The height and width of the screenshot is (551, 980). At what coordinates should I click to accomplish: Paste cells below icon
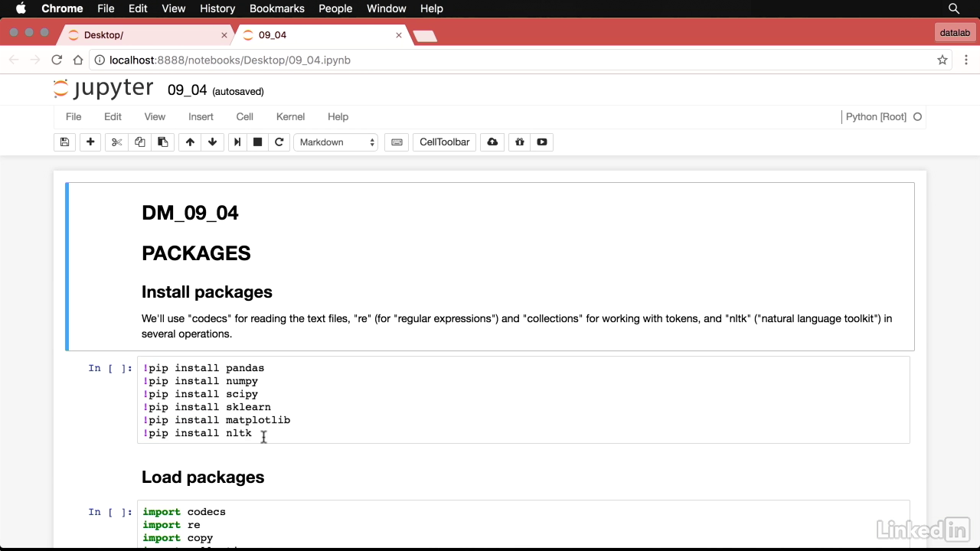coord(162,142)
